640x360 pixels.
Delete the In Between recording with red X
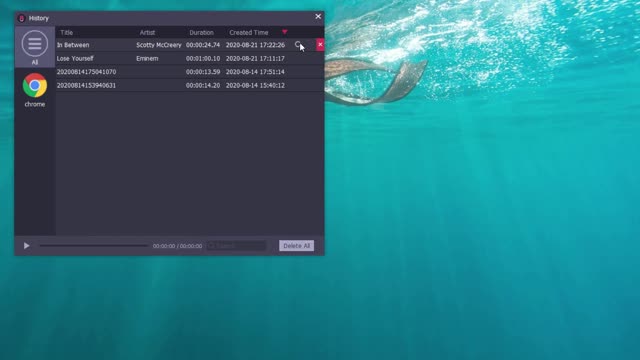(x=320, y=44)
